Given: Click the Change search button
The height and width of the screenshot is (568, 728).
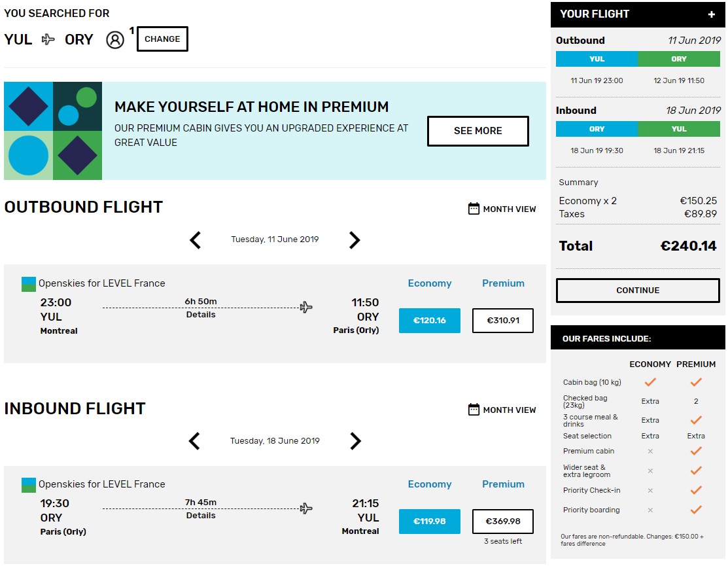Looking at the screenshot, I should tap(162, 39).
